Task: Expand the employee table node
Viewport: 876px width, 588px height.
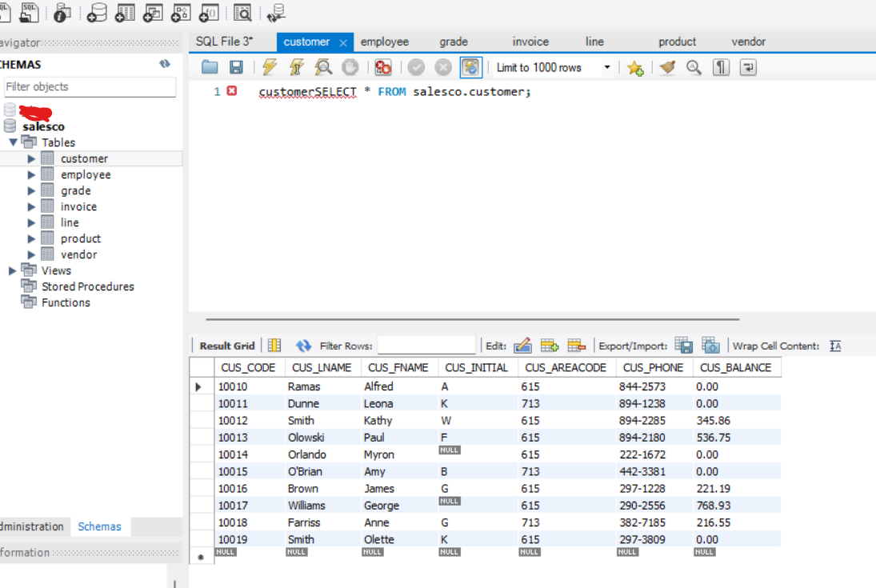Action: 32,174
